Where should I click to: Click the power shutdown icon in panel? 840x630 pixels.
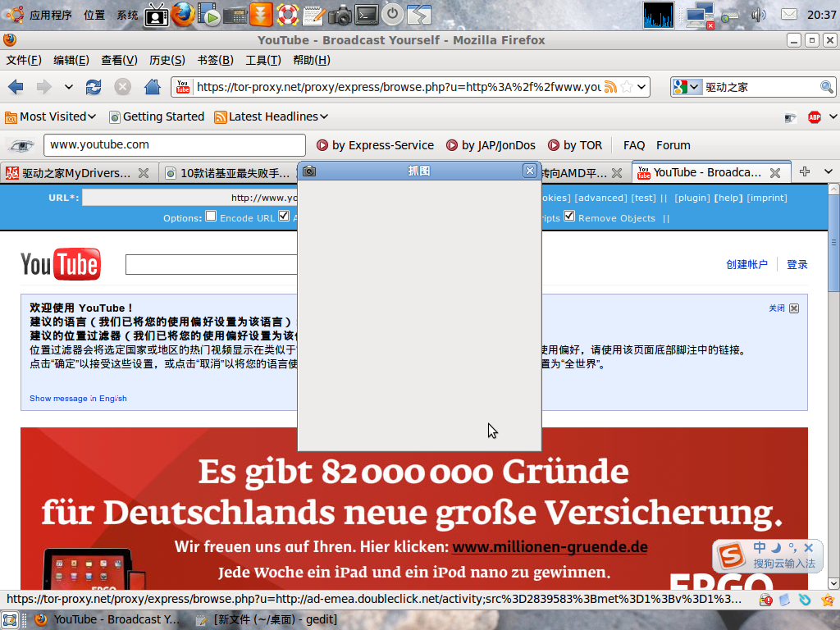(393, 15)
